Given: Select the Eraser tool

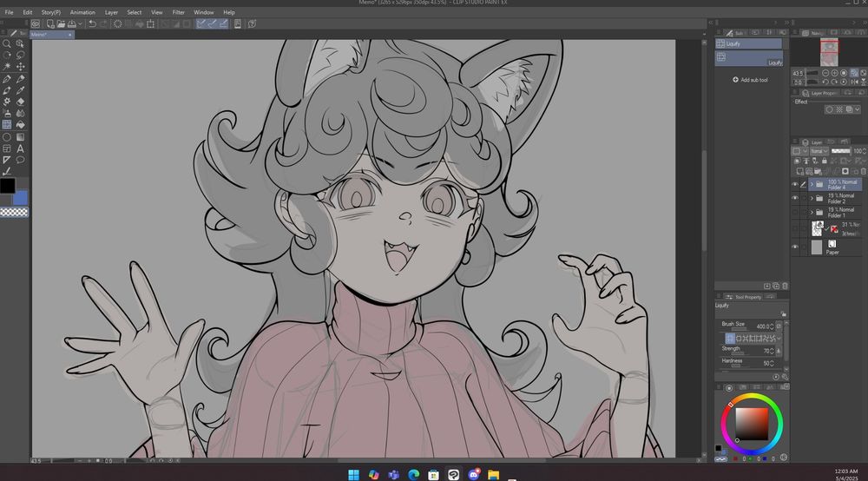Looking at the screenshot, I should (21, 102).
